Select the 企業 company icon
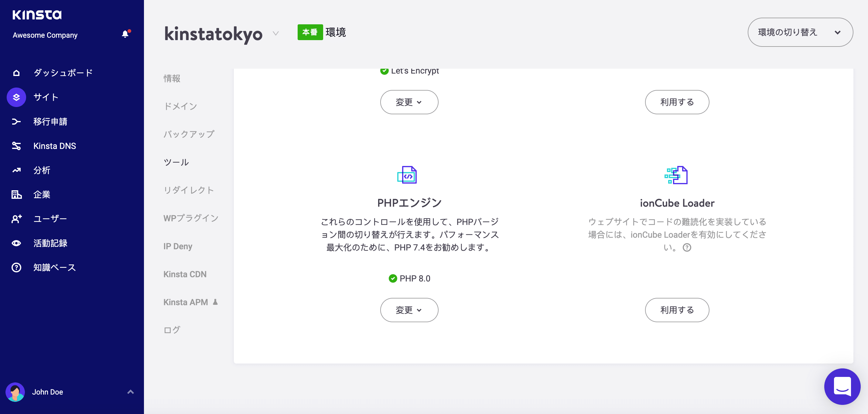The height and width of the screenshot is (414, 868). [x=16, y=195]
